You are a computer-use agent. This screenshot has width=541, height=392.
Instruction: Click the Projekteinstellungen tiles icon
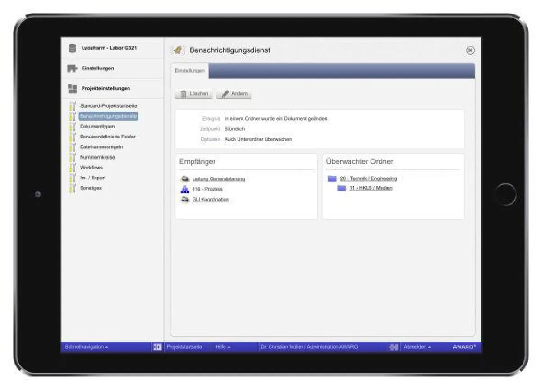click(72, 89)
